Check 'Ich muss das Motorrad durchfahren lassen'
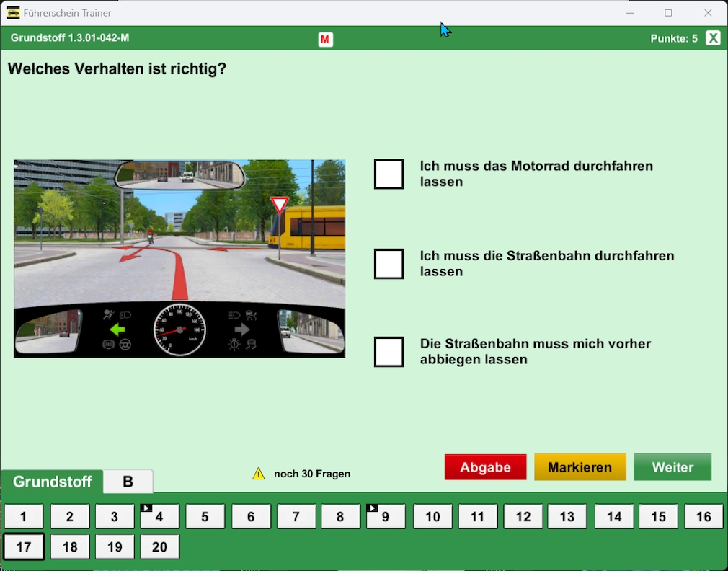Screen dimensions: 728x571 (x=389, y=174)
